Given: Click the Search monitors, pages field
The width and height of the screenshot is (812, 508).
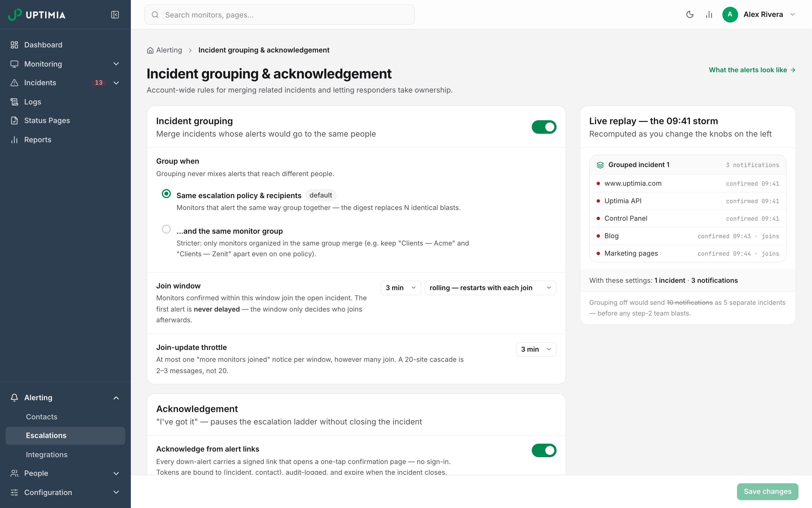Looking at the screenshot, I should click(x=279, y=15).
